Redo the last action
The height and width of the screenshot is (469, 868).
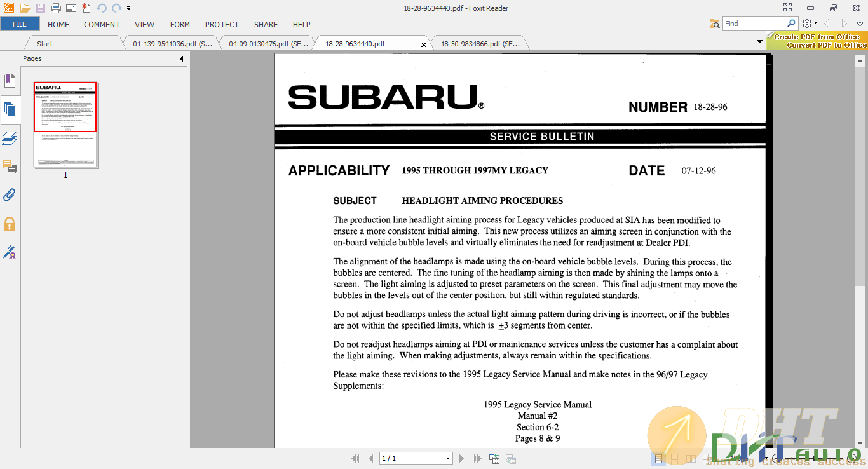click(x=116, y=8)
